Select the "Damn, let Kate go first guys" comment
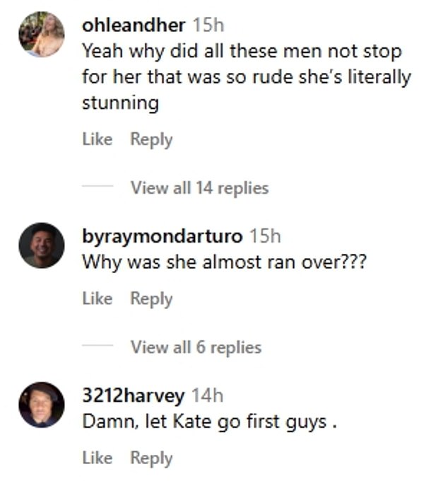 click(x=204, y=422)
